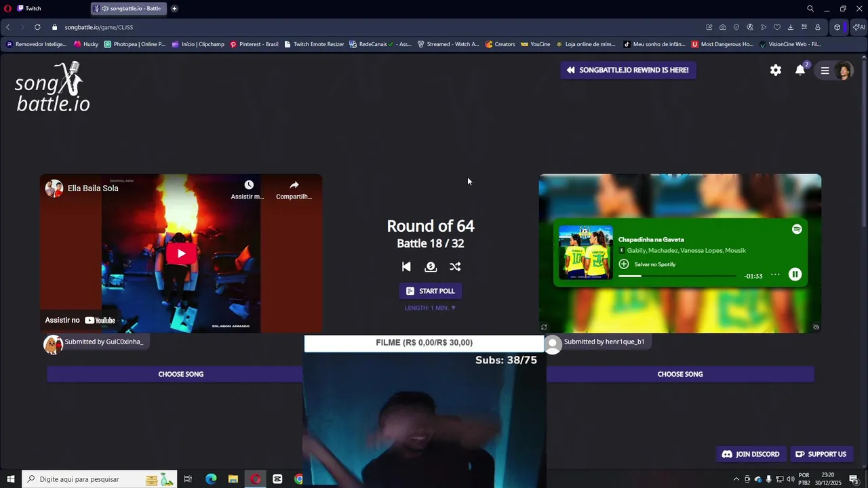Open Chapadinha na Gaveta title link
Image resolution: width=868 pixels, height=488 pixels.
tap(651, 239)
